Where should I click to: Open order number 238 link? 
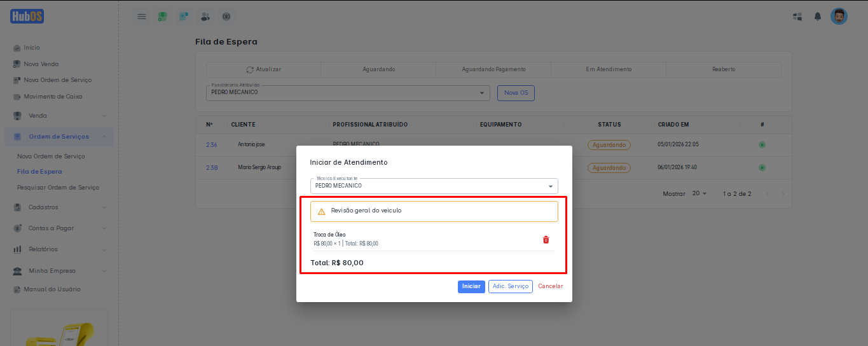point(212,168)
